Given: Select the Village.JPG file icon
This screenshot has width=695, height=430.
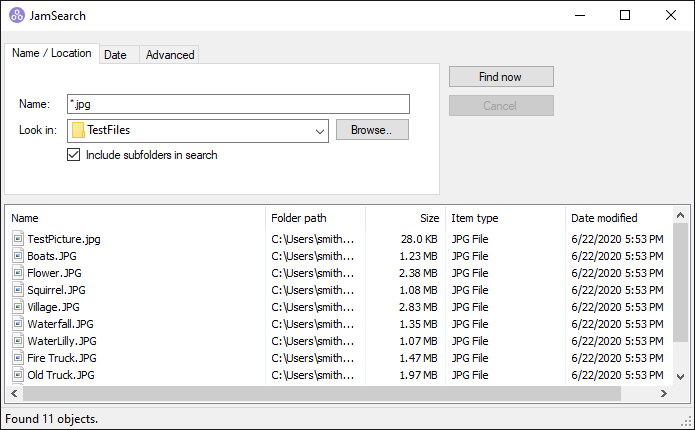Looking at the screenshot, I should (x=18, y=307).
